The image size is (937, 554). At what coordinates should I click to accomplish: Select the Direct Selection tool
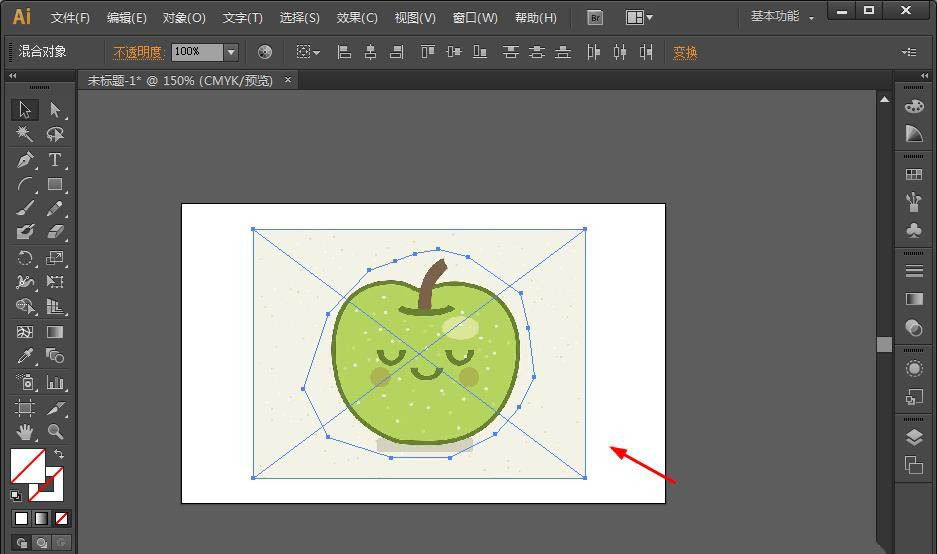tap(55, 110)
